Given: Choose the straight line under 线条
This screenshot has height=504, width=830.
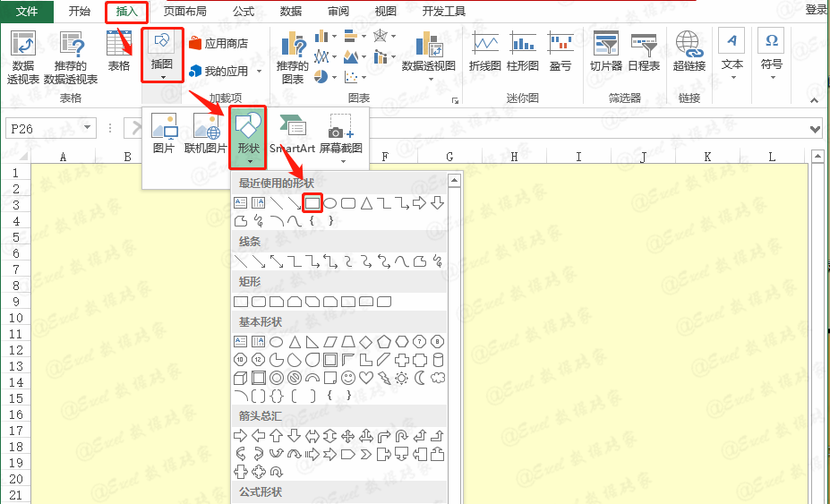Looking at the screenshot, I should pos(240,261).
